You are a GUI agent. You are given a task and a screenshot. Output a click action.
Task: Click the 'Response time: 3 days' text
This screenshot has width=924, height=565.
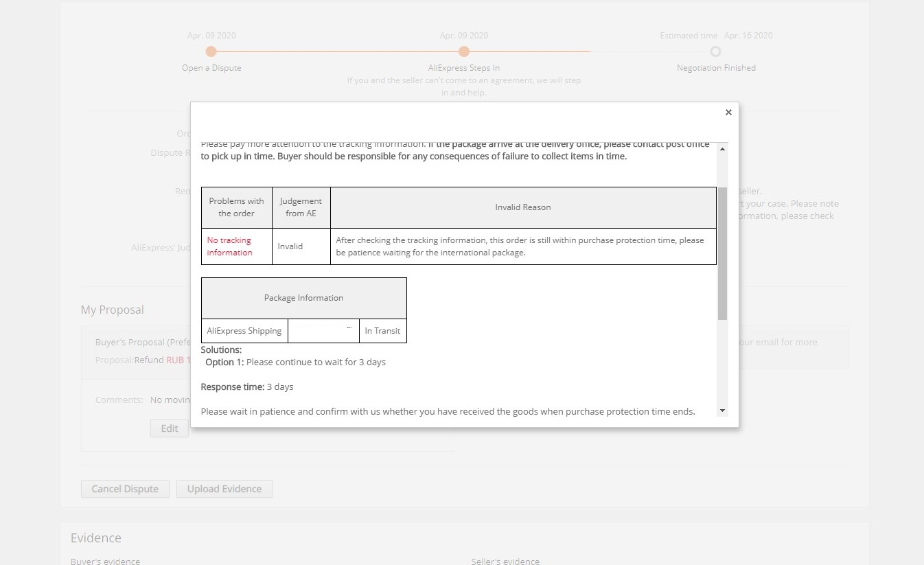click(247, 387)
